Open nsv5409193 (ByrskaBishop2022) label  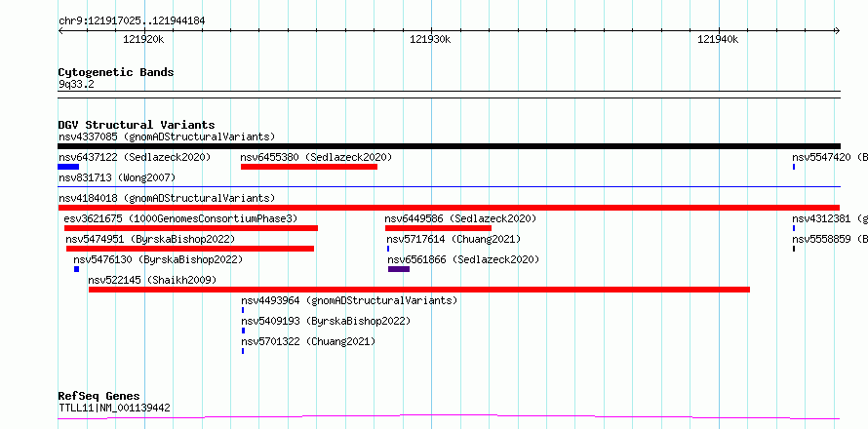tap(326, 321)
